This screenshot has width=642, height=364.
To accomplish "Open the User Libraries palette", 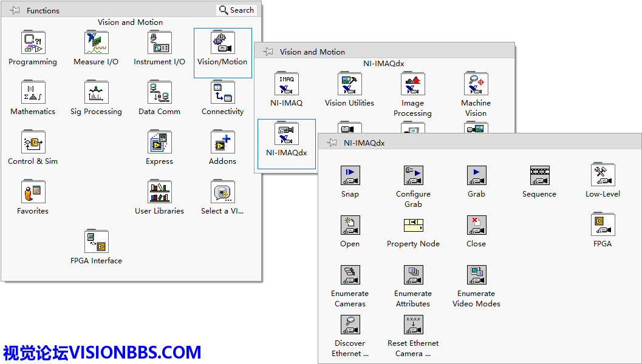I will [x=159, y=192].
